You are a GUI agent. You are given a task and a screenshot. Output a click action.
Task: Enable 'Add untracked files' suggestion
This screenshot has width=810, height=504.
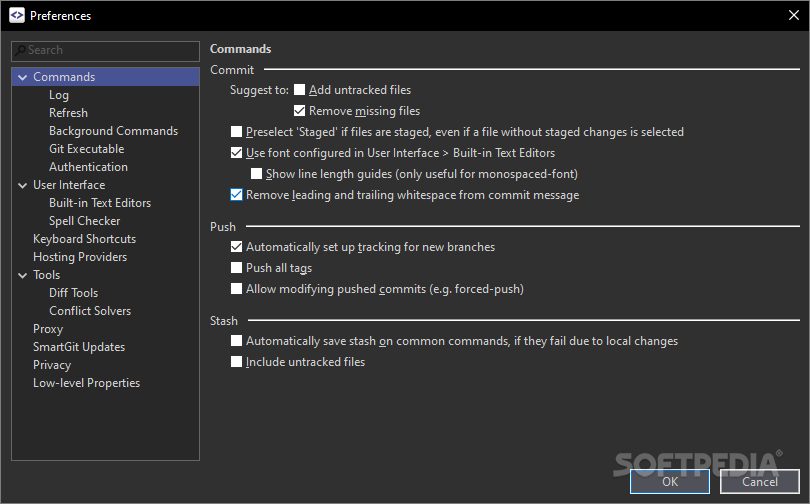point(300,90)
